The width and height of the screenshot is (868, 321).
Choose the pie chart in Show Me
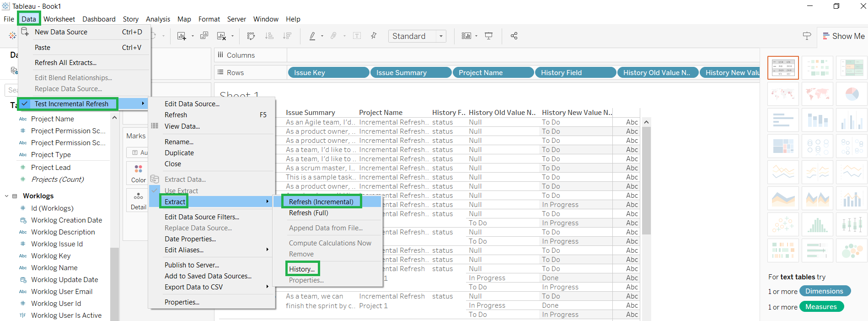tap(852, 94)
